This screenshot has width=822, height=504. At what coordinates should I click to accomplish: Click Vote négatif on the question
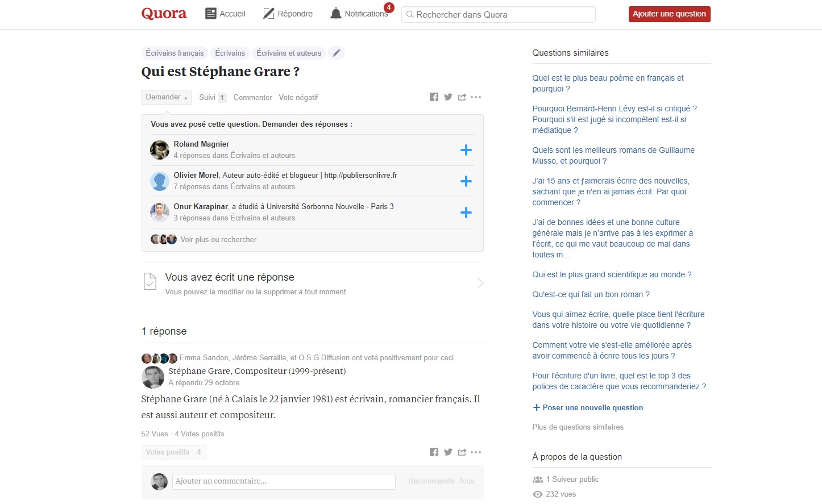click(298, 98)
